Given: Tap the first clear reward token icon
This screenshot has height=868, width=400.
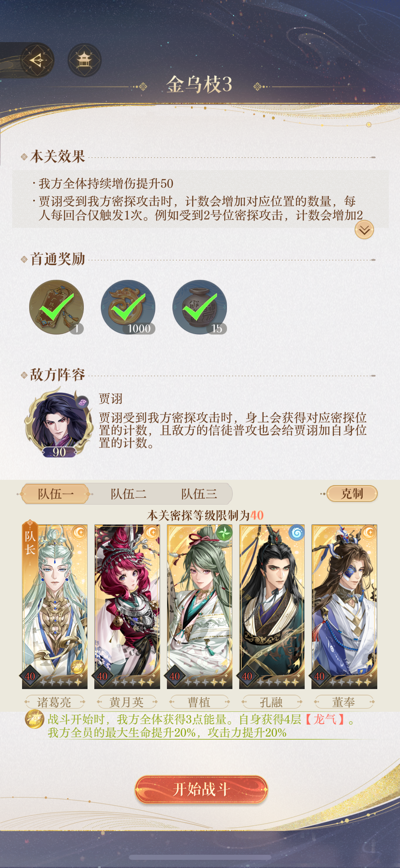Looking at the screenshot, I should click(x=56, y=307).
